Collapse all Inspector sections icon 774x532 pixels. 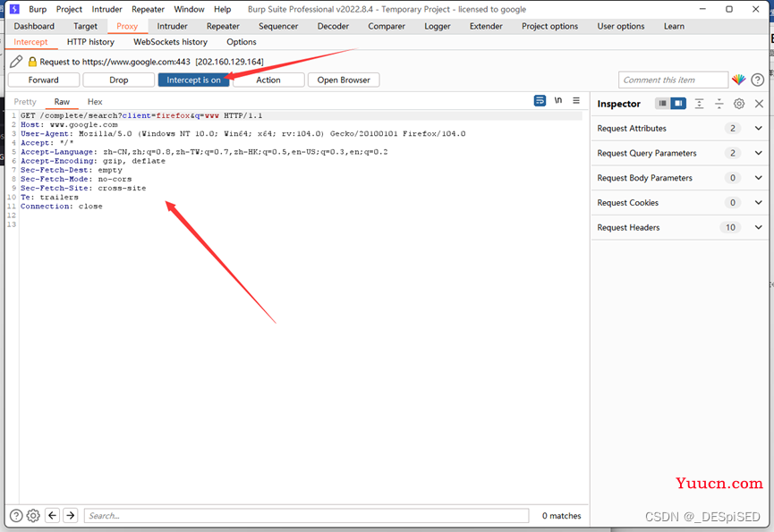tap(719, 104)
